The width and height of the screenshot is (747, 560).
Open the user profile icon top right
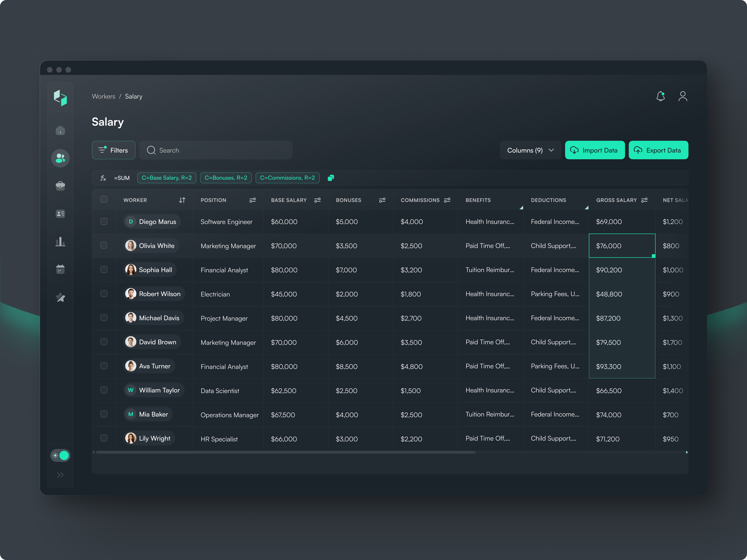coord(683,97)
